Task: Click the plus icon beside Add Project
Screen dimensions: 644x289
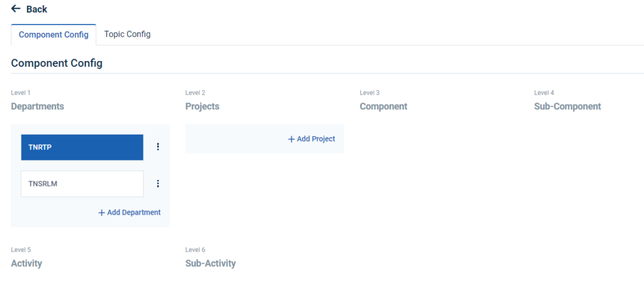Action: [x=291, y=139]
